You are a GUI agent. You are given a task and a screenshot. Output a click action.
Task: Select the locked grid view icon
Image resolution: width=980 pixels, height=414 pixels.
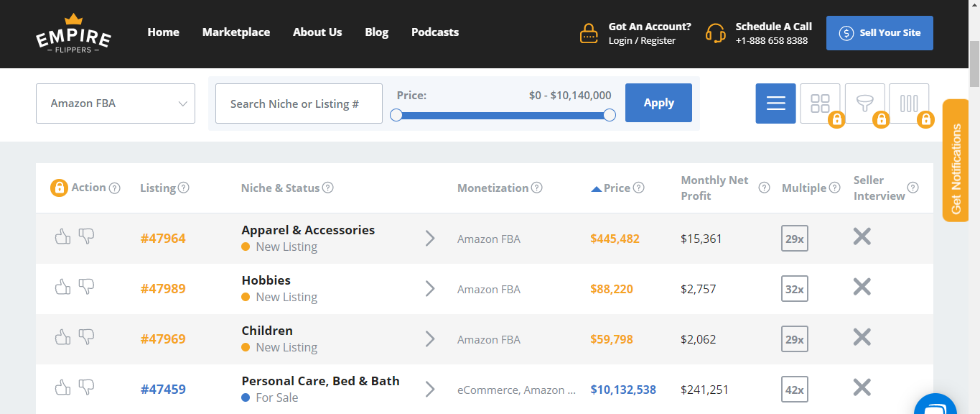pos(820,103)
